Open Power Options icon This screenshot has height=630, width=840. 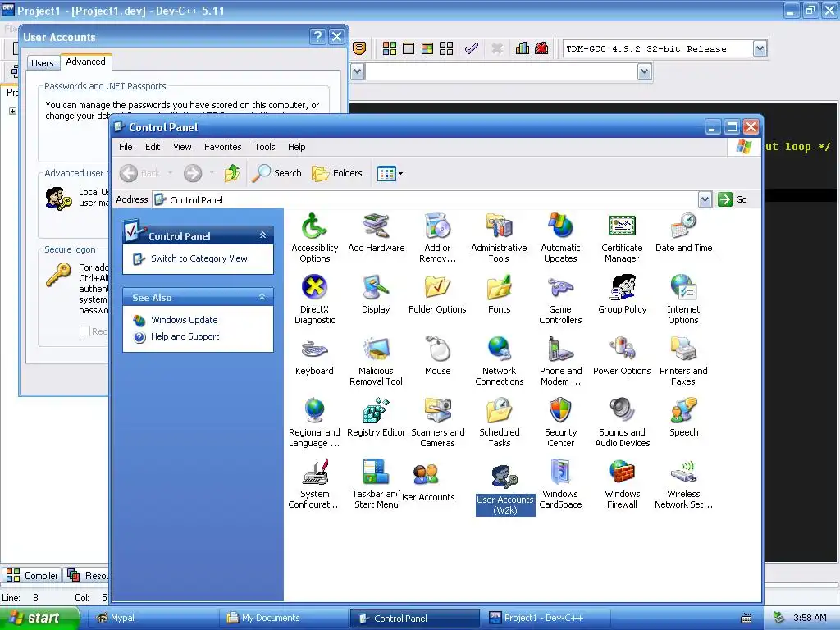pos(622,356)
